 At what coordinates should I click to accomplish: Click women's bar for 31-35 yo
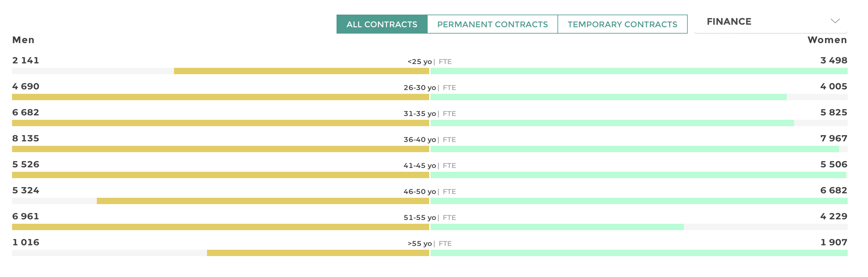pos(611,123)
